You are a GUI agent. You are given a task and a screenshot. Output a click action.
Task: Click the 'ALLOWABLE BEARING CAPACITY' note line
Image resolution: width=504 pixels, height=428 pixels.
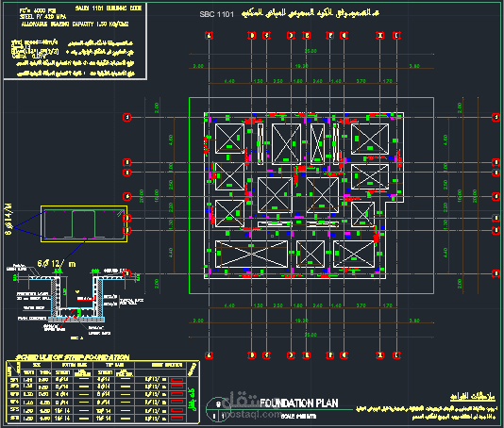tap(75, 25)
